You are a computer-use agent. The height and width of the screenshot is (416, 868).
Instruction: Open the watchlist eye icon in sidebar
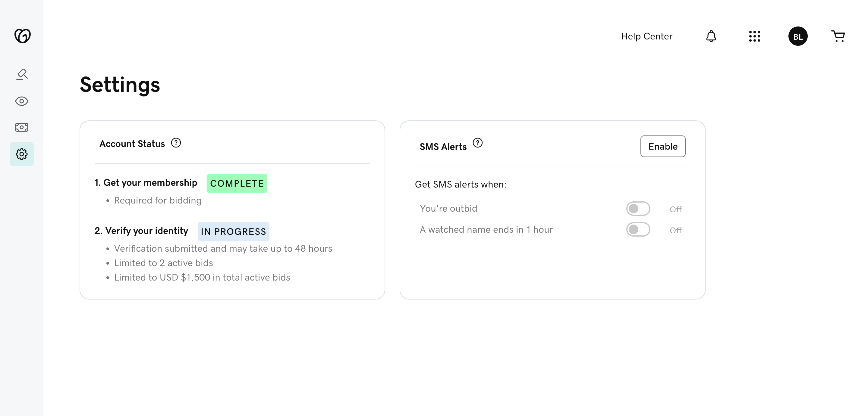(22, 101)
